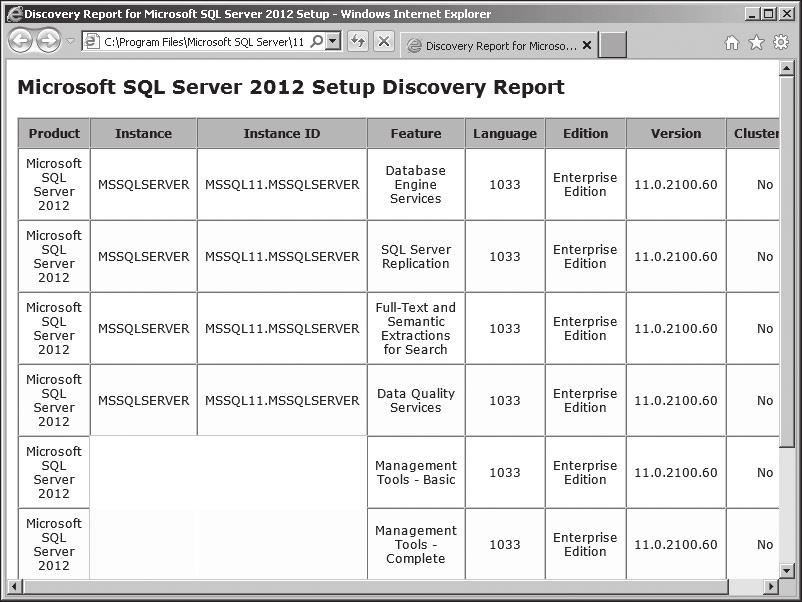Click the Version column header
Image resolution: width=802 pixels, height=602 pixels.
coord(676,133)
